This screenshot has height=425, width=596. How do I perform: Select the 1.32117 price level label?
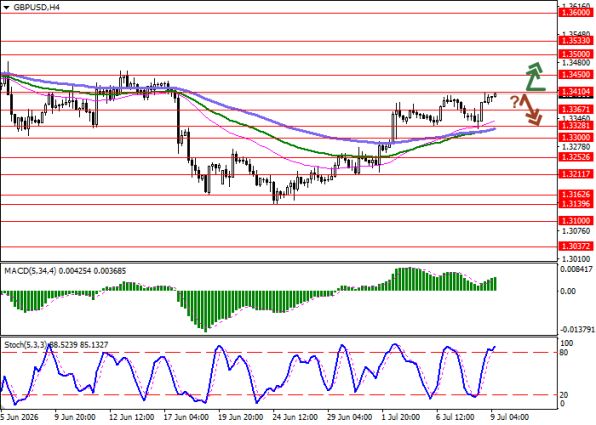(576, 174)
